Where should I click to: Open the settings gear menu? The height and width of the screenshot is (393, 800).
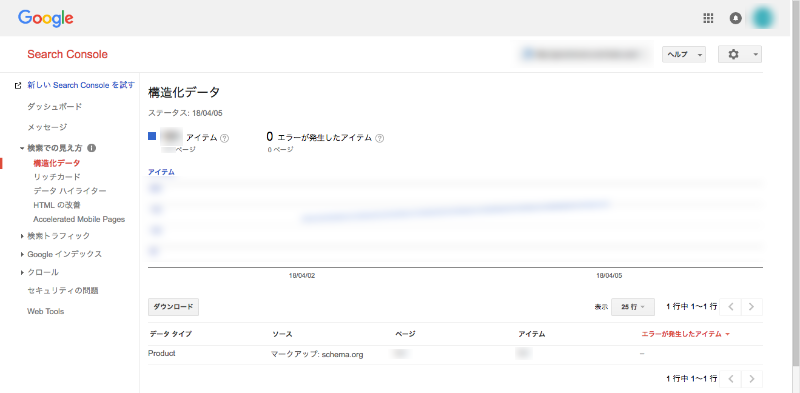(x=739, y=55)
